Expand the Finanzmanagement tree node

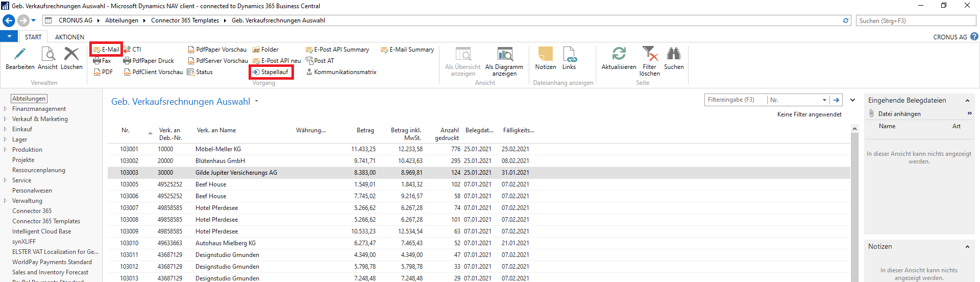[5, 109]
